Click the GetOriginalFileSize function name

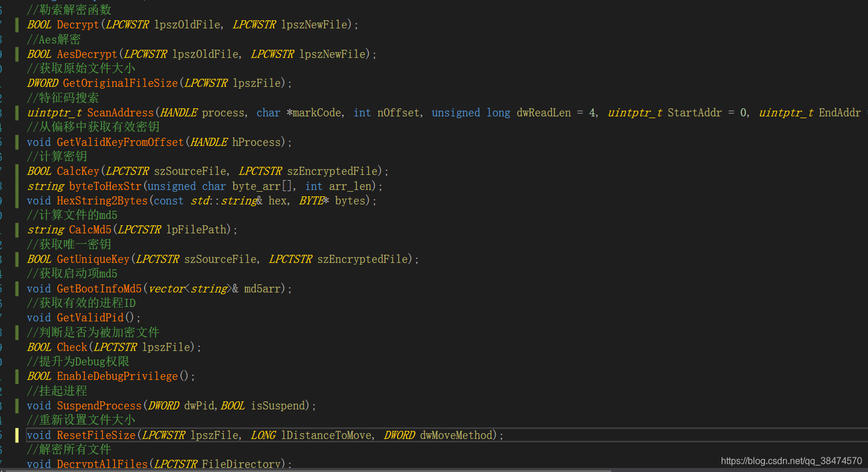click(x=120, y=83)
